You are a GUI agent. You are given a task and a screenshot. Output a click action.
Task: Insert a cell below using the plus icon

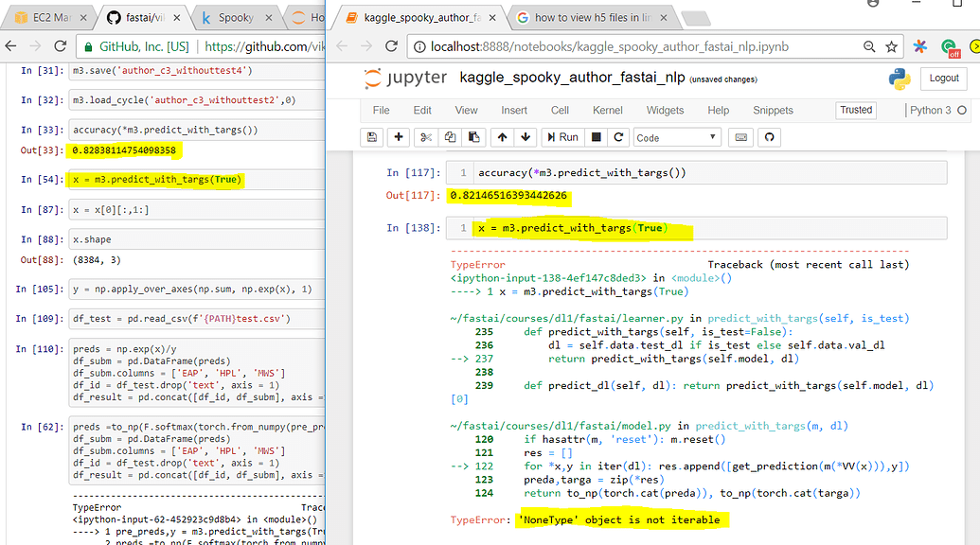pyautogui.click(x=399, y=137)
